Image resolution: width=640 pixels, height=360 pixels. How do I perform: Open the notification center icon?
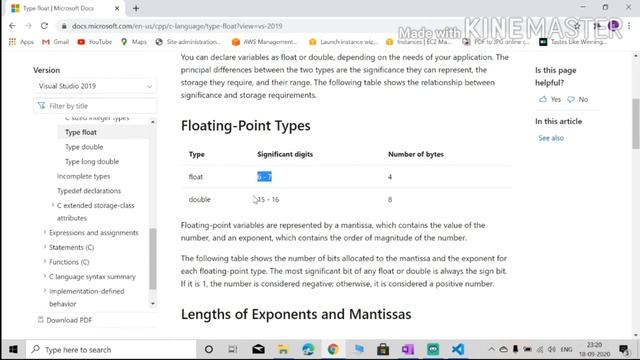(x=624, y=349)
